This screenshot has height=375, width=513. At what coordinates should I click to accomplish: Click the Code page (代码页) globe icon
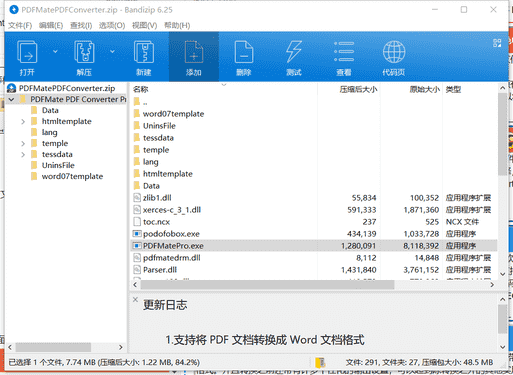click(394, 52)
